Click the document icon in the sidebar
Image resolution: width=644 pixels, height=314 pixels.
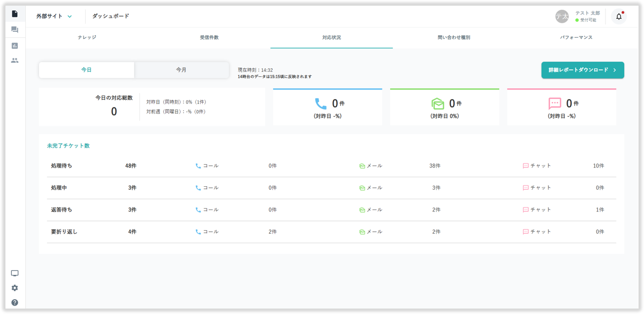(14, 14)
